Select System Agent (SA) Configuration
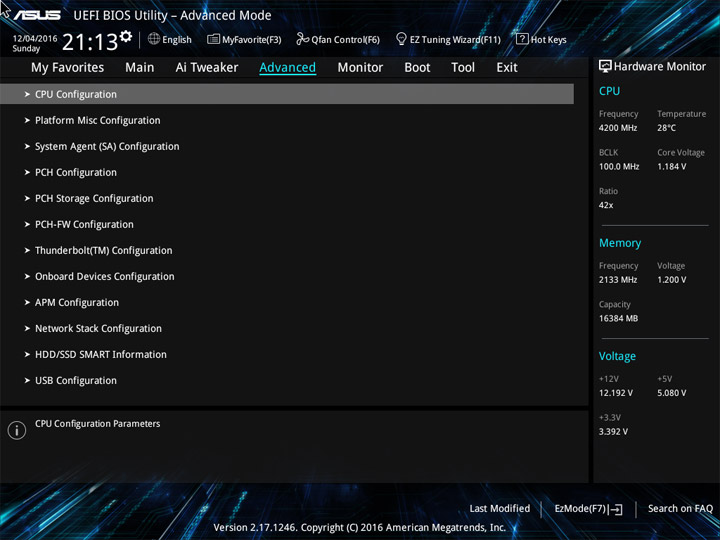720x540 pixels. pyautogui.click(x=107, y=146)
